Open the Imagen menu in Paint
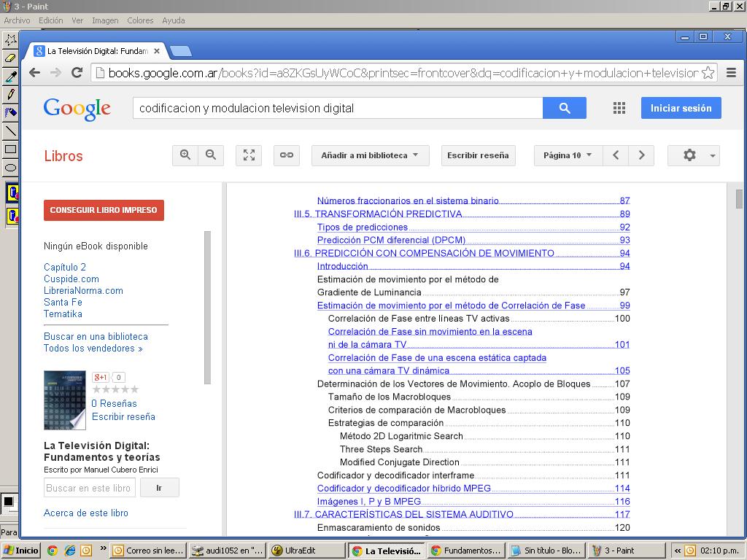Viewport: 747px width, 560px height. (x=105, y=20)
